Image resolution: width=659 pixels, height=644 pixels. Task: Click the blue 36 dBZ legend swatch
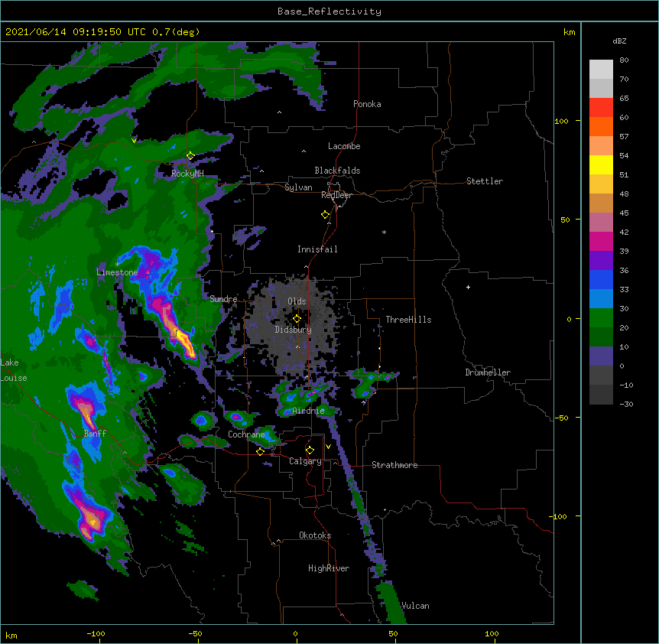point(601,279)
